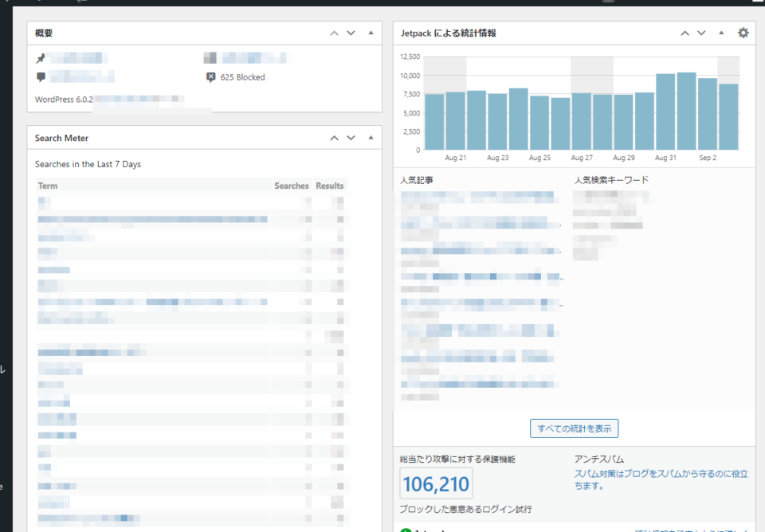Click the move-down arrow on Search Meter widget

350,138
